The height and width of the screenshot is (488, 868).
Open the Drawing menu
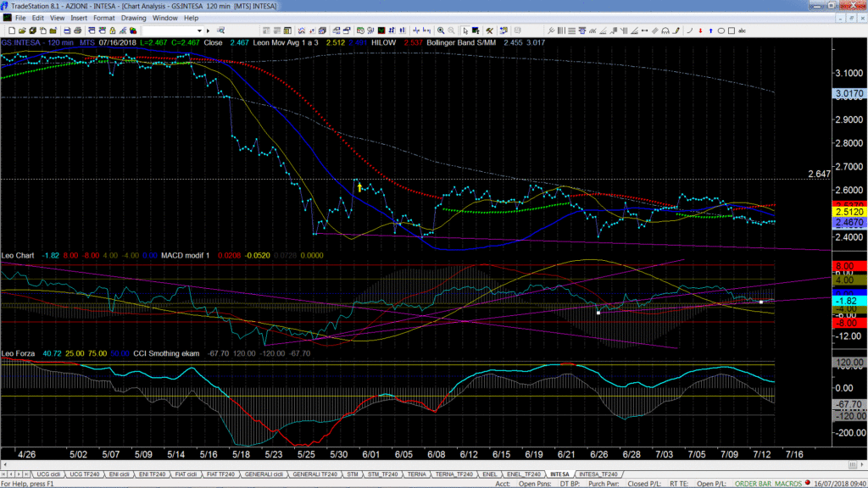point(133,19)
